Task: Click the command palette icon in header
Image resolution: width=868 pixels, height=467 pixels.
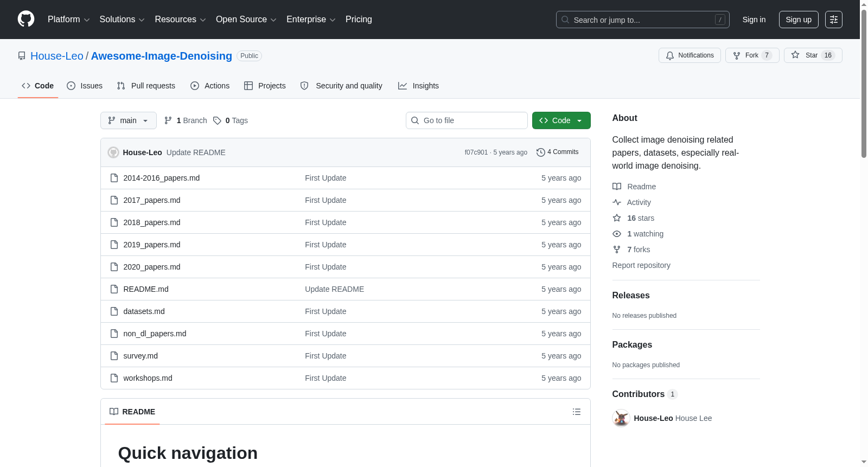Action: tap(834, 20)
